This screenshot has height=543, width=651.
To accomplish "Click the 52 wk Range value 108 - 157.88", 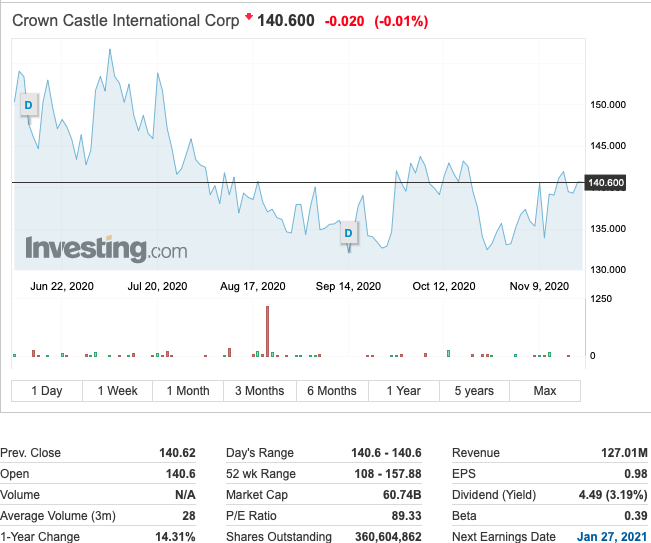I will 388,474.
